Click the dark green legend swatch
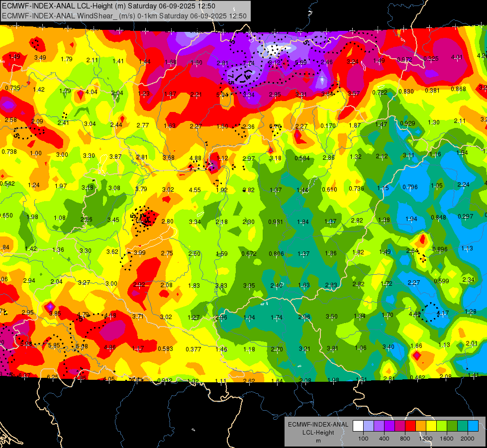The image size is (487, 448). (452, 426)
